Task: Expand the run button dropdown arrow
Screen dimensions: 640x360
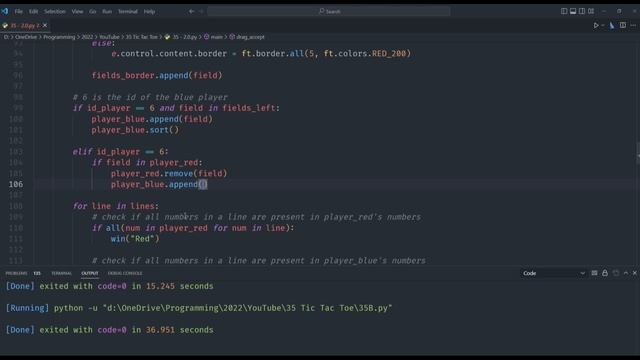Action: click(x=603, y=25)
